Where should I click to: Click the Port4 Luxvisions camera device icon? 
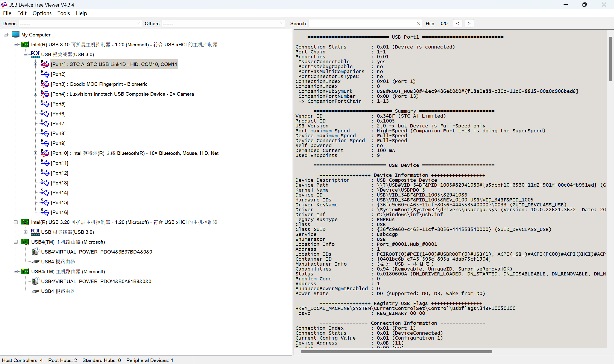(x=45, y=94)
